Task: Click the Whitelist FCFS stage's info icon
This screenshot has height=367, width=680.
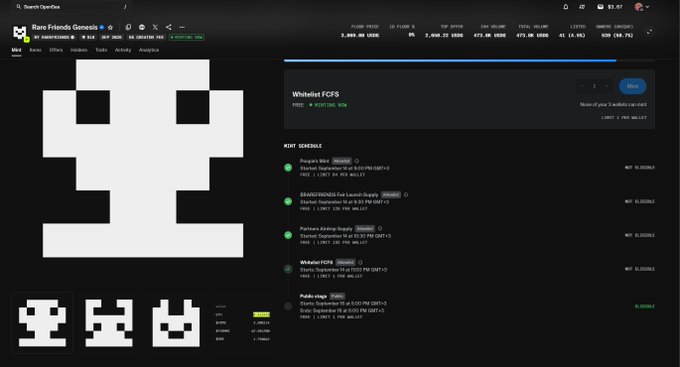Action: click(360, 262)
